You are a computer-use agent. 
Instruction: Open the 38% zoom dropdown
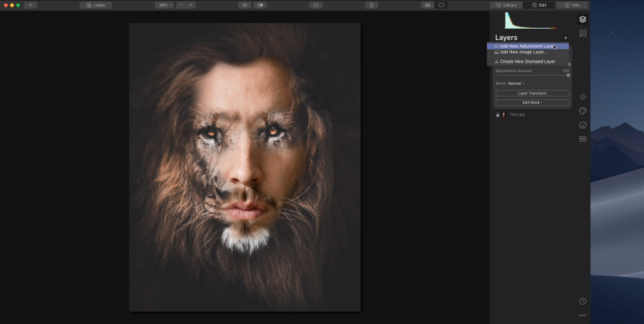click(164, 5)
